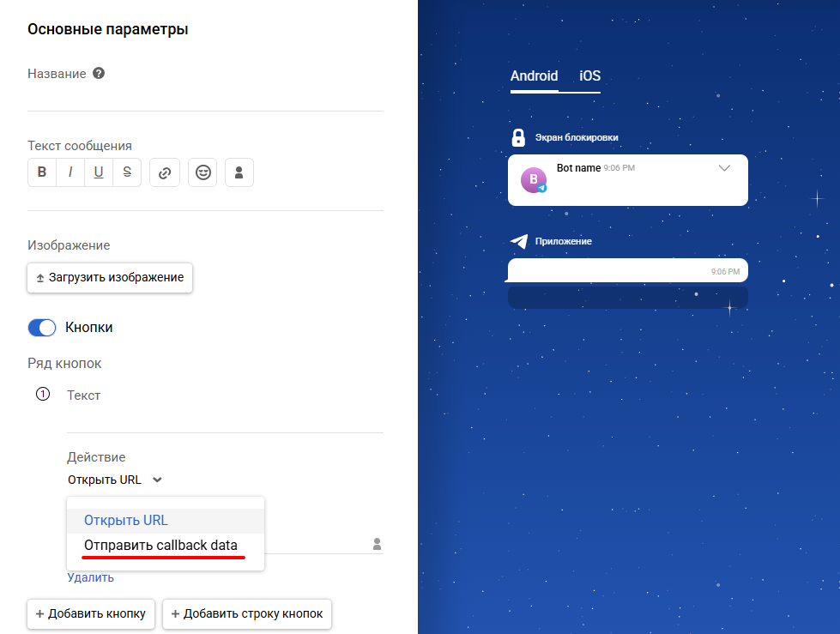The width and height of the screenshot is (840, 634).
Task: Apply strikethrough formatting to message text
Action: (x=127, y=172)
